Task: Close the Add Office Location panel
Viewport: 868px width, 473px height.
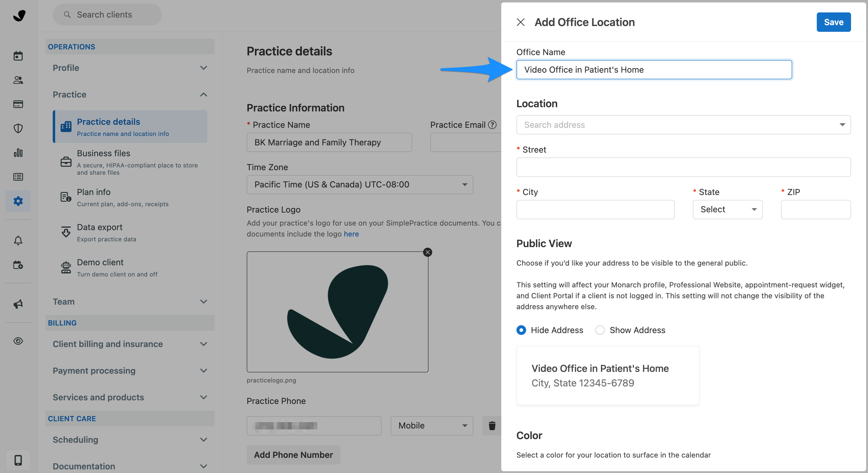Action: [520, 22]
